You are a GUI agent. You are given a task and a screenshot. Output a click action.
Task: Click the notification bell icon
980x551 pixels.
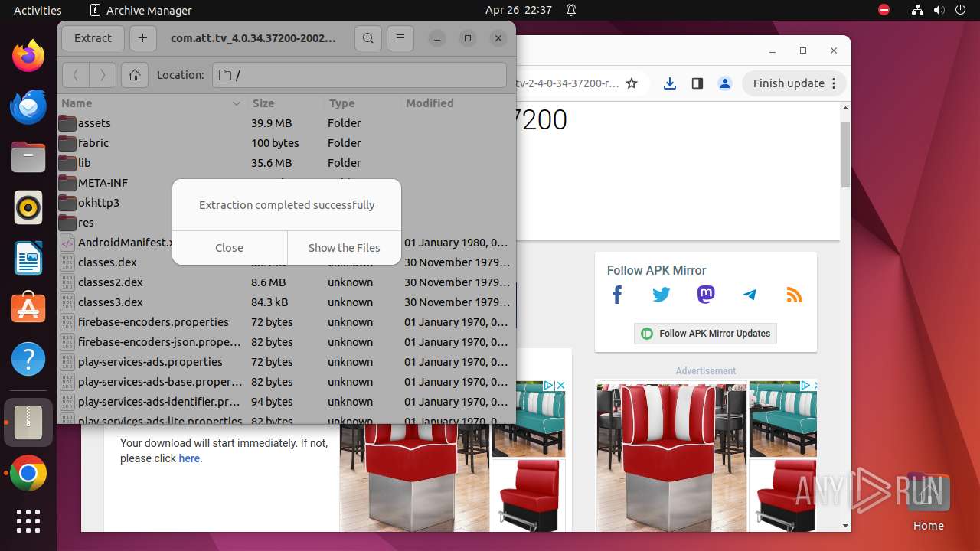pyautogui.click(x=571, y=10)
